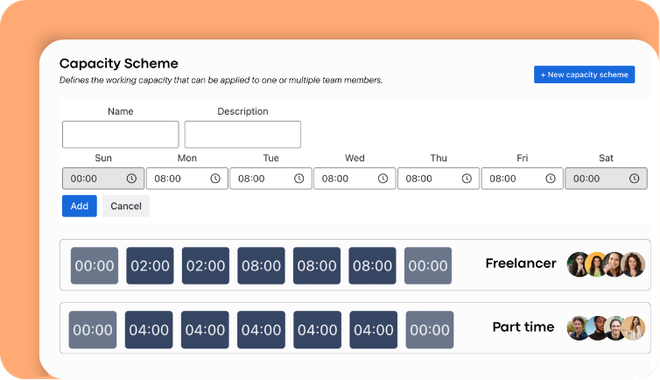Select the last 00:00 tile in Part time row
This screenshot has height=380, width=660.
point(430,330)
